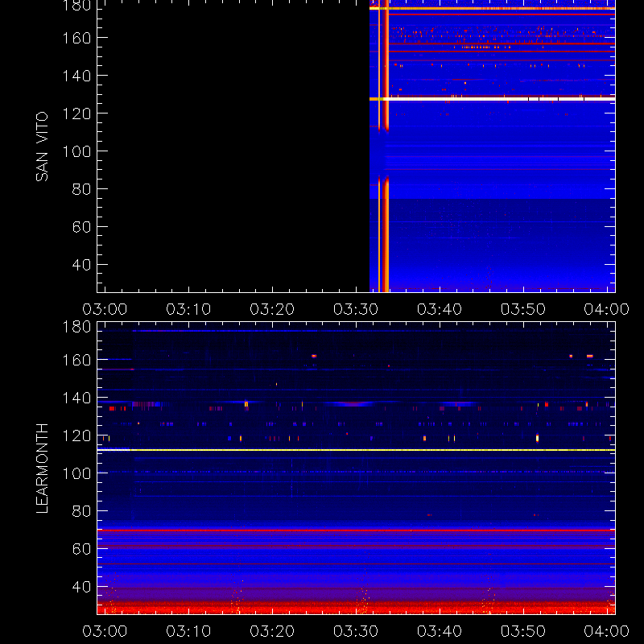Select the 80 tick label on SAN VITO plot
The height and width of the screenshot is (644, 644).
pyautogui.click(x=81, y=189)
